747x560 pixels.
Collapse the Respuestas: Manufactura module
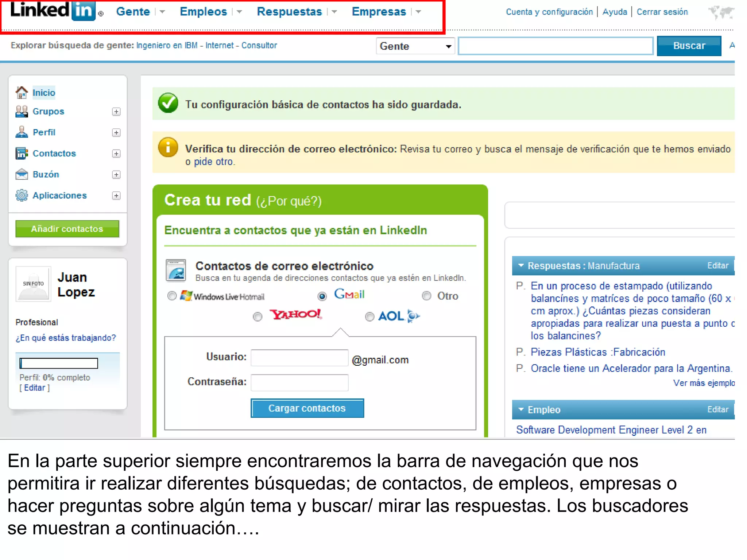point(521,265)
